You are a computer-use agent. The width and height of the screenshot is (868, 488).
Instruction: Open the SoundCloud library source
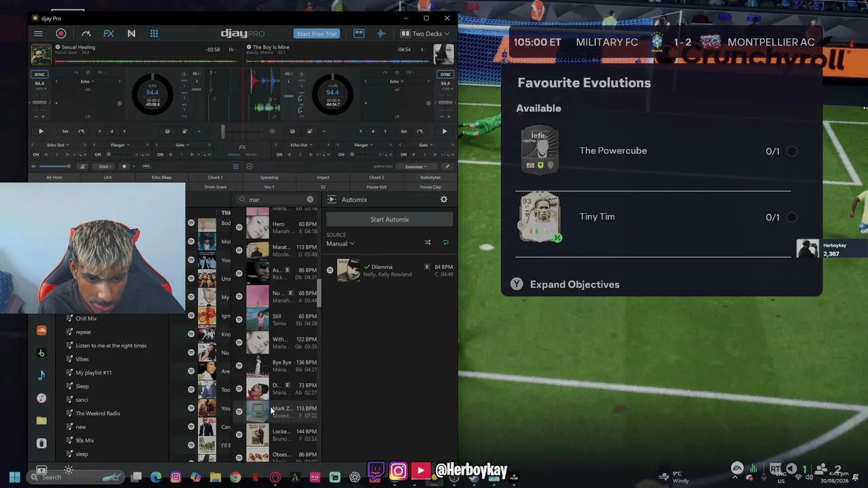pyautogui.click(x=41, y=331)
